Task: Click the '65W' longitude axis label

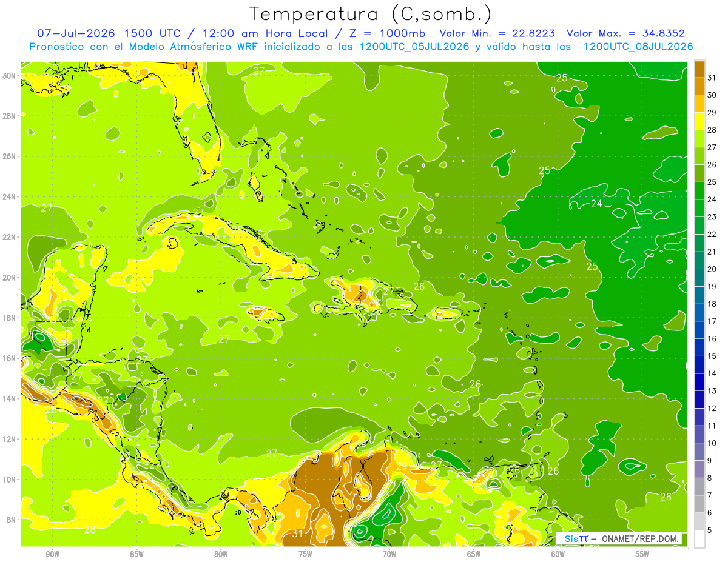Action: (x=474, y=554)
